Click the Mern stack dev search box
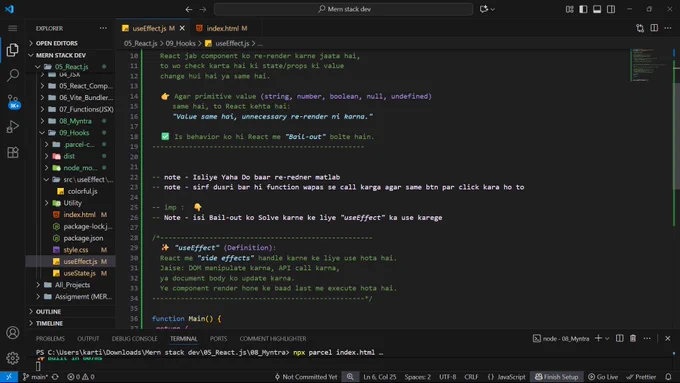This screenshot has height=383, width=680. pos(343,9)
